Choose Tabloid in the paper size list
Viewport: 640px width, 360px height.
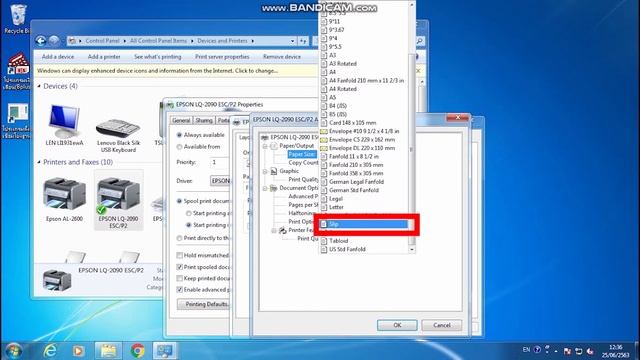pyautogui.click(x=338, y=241)
